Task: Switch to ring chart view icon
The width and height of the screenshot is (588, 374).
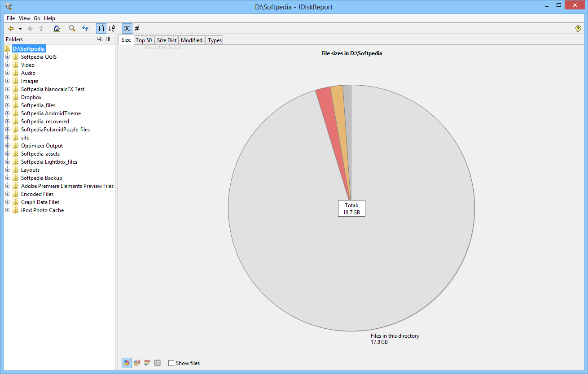Action: [x=137, y=363]
